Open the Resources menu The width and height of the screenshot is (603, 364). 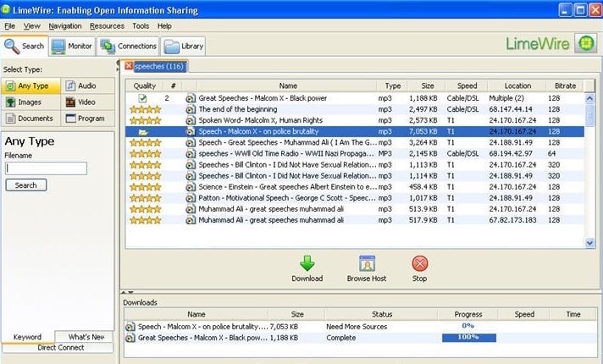[107, 26]
